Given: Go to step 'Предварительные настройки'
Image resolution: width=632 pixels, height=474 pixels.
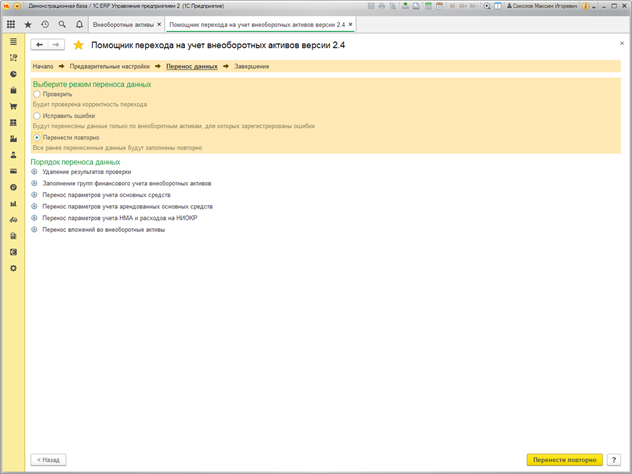Looking at the screenshot, I should [110, 66].
